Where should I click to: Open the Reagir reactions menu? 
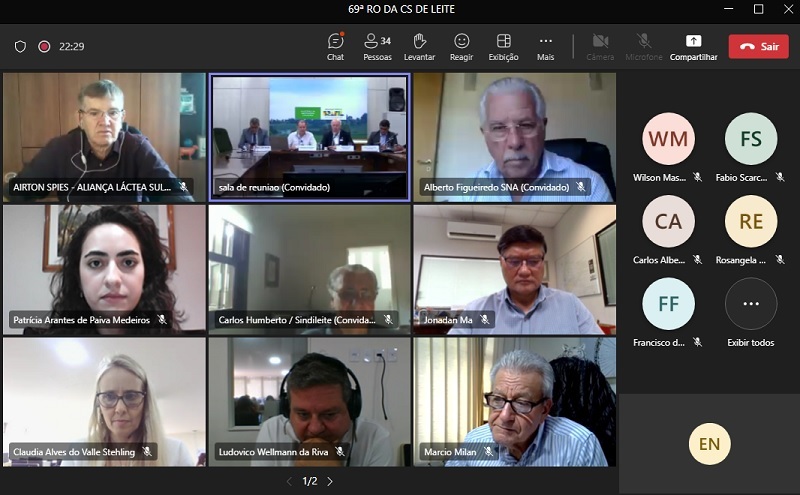tap(461, 46)
